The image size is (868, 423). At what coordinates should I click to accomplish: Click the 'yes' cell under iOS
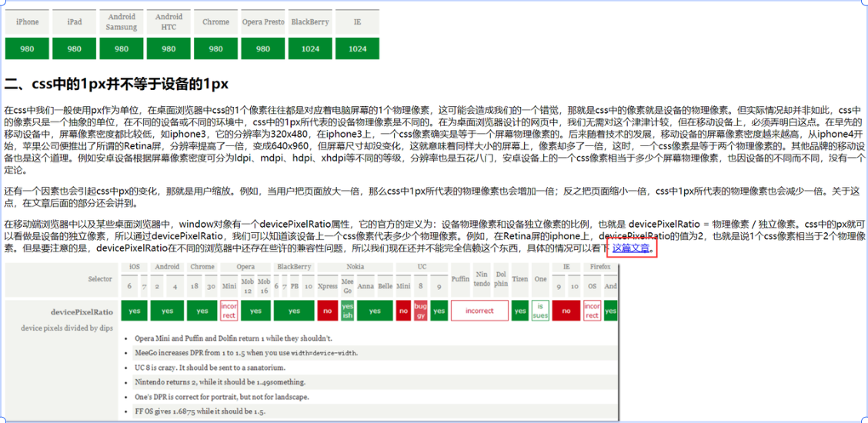(x=135, y=311)
